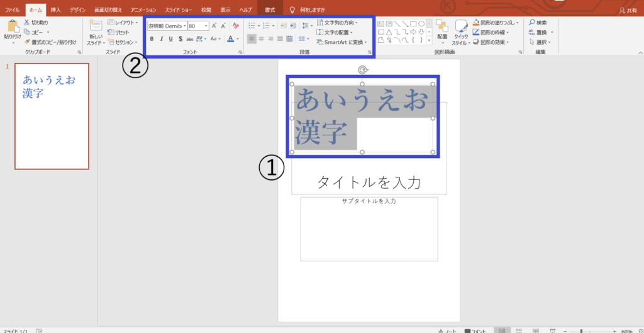Viewport: 644px width, 333px height.
Task: Click Reset (リセット) button
Action: click(119, 32)
